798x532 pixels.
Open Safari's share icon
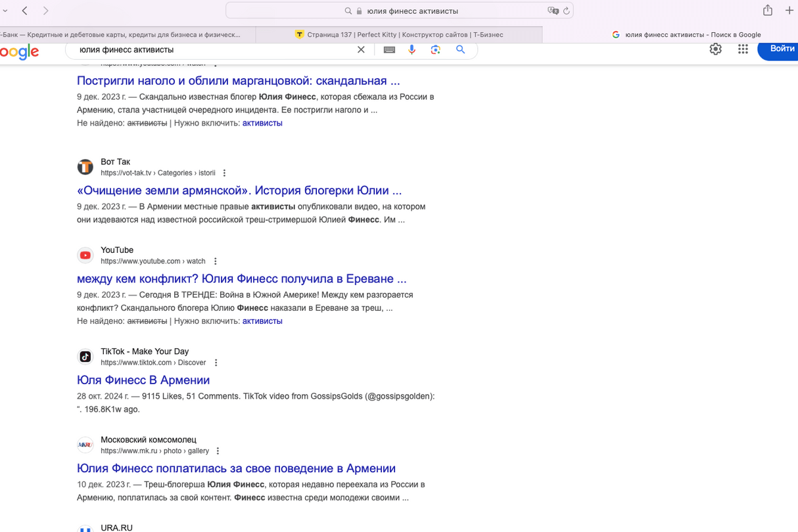click(x=768, y=10)
